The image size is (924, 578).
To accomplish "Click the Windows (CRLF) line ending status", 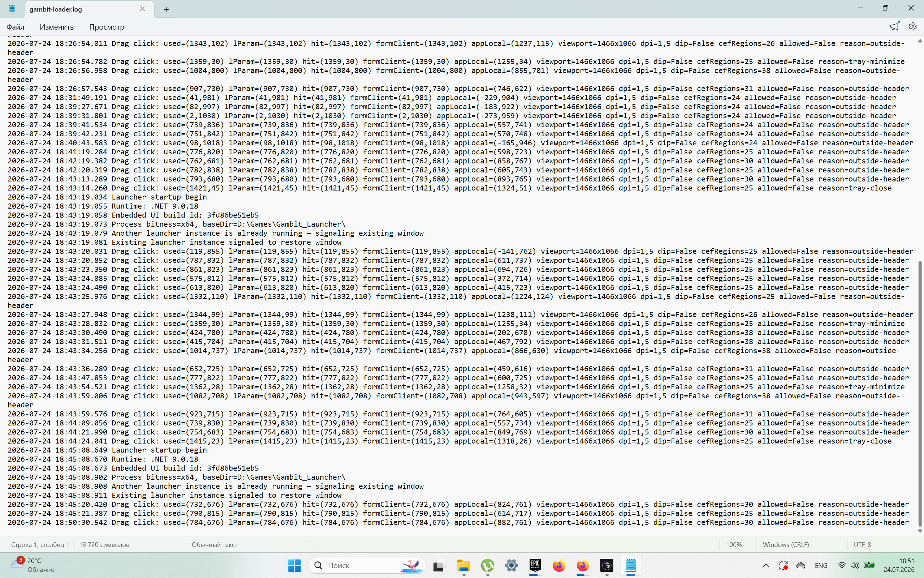I will (786, 544).
